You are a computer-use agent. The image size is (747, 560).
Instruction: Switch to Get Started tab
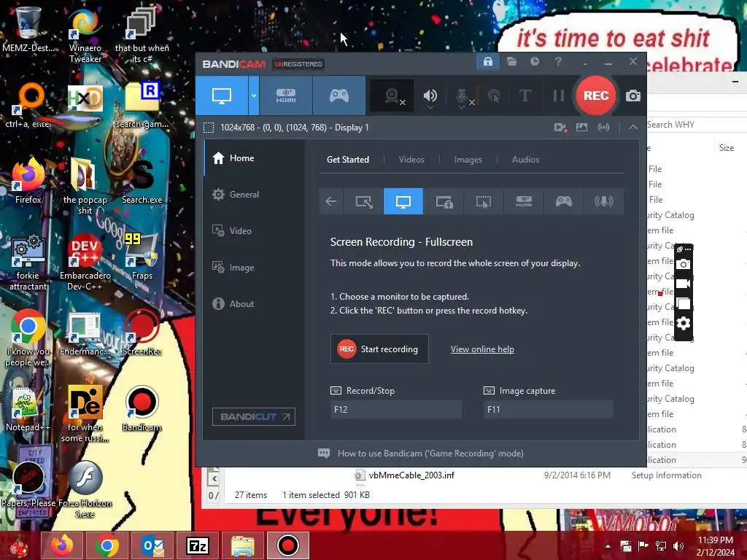(348, 160)
